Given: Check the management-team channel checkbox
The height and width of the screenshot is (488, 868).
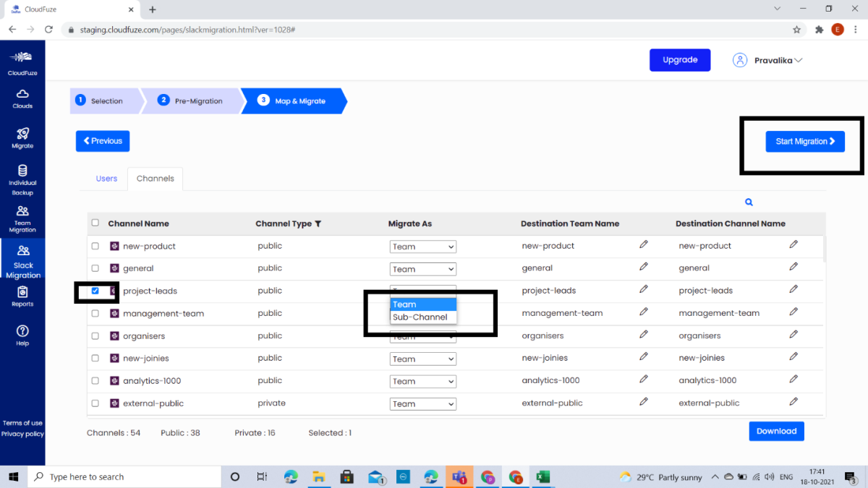Looking at the screenshot, I should tap(95, 314).
